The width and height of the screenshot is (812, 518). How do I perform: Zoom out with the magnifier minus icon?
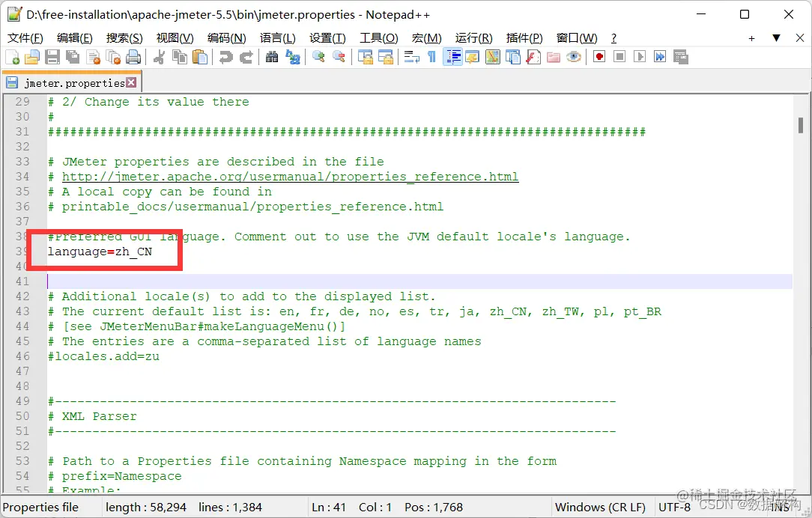[339, 57]
